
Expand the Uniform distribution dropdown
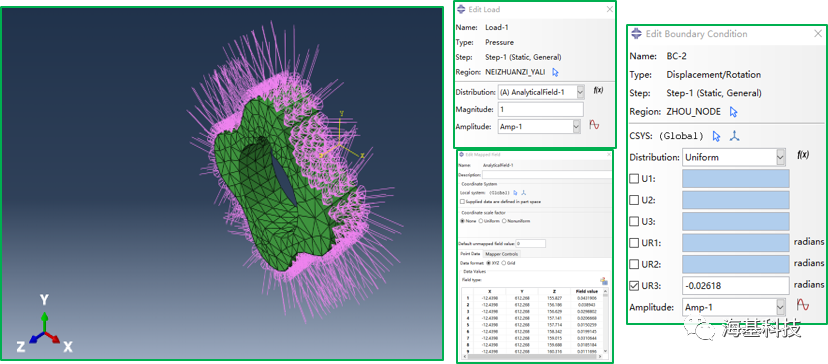pyautogui.click(x=780, y=157)
